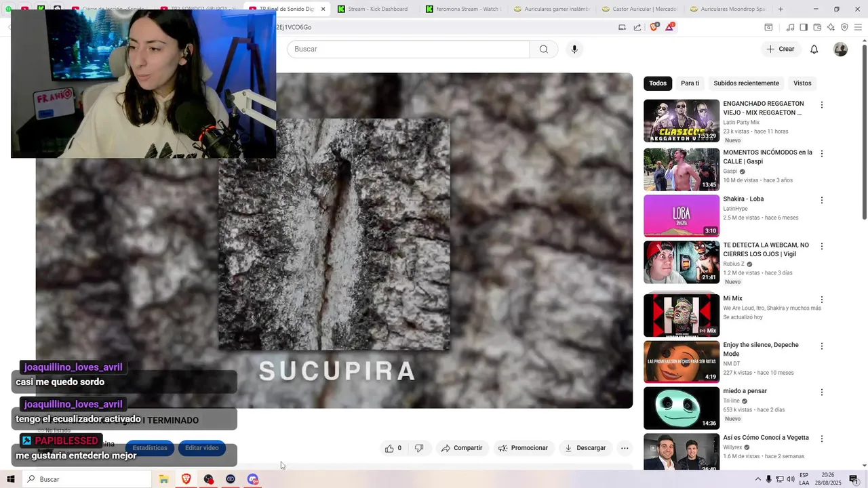Open options menu for Así es Cómo Conocí
Screen dimensions: 868x488
coord(822,439)
